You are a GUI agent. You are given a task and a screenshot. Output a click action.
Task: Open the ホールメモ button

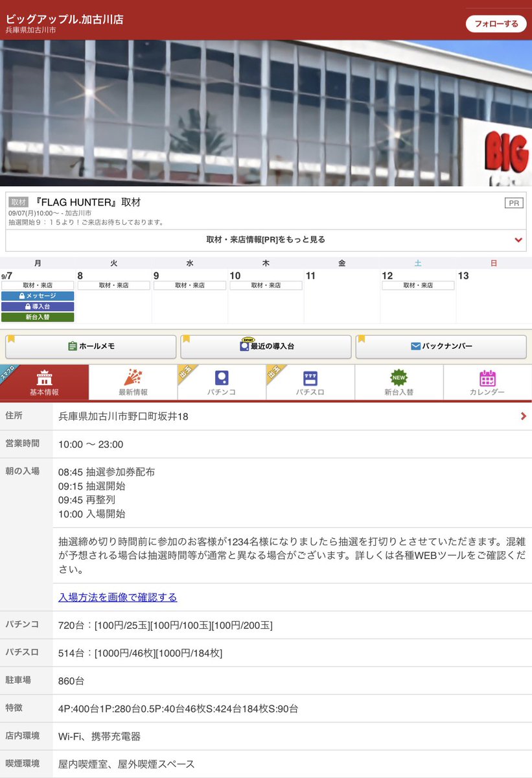point(91,346)
